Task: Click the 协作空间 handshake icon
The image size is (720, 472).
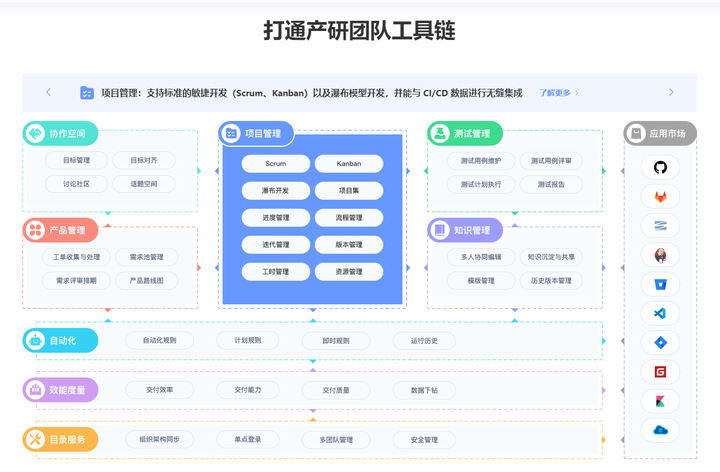Action: pyautogui.click(x=35, y=134)
